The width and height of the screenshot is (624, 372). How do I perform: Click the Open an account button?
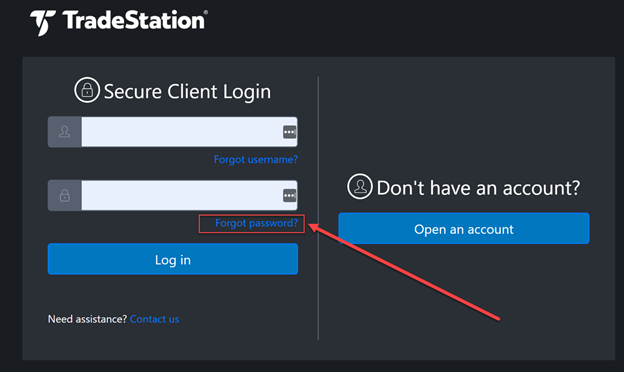464,228
